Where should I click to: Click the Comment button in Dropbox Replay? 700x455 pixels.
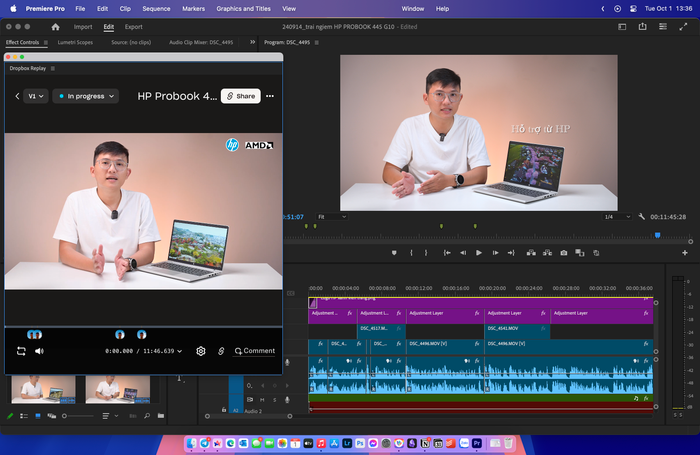click(x=254, y=351)
